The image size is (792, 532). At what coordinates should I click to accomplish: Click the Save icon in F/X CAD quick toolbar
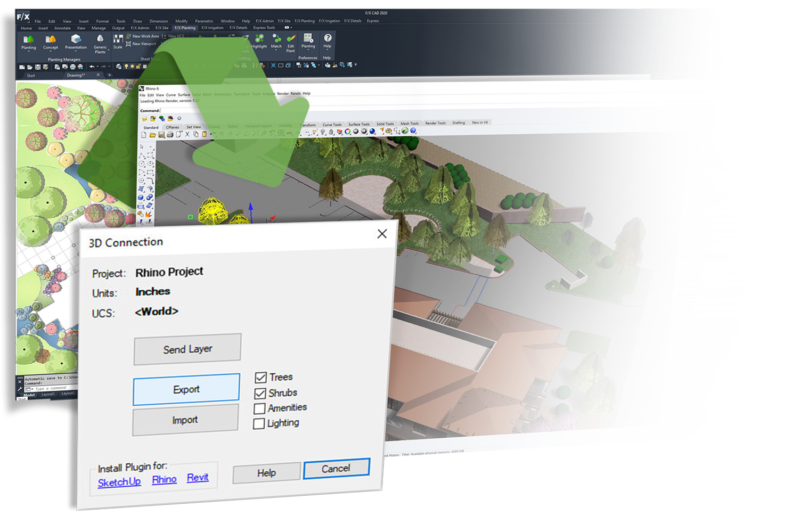(x=38, y=67)
